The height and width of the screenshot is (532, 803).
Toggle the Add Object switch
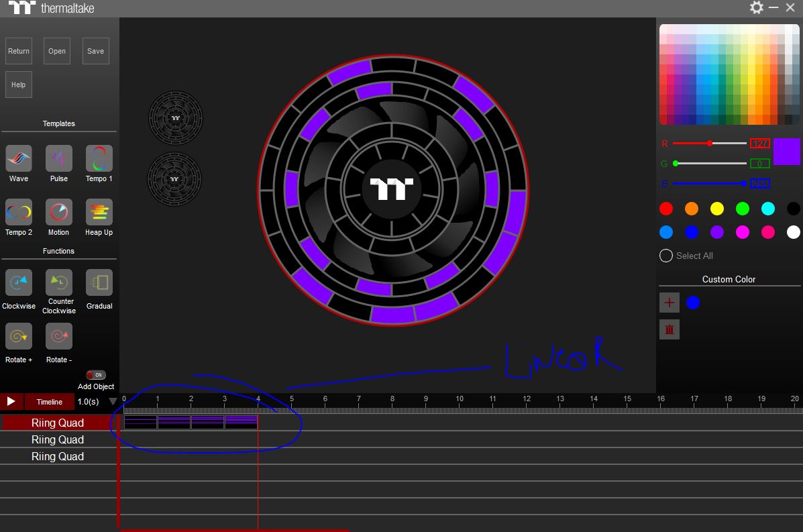pyautogui.click(x=96, y=375)
